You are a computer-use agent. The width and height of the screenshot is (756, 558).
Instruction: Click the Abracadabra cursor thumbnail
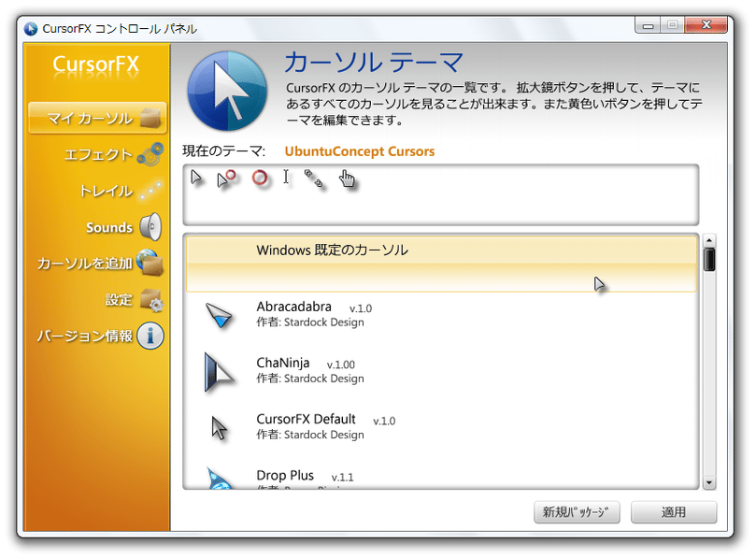219,315
